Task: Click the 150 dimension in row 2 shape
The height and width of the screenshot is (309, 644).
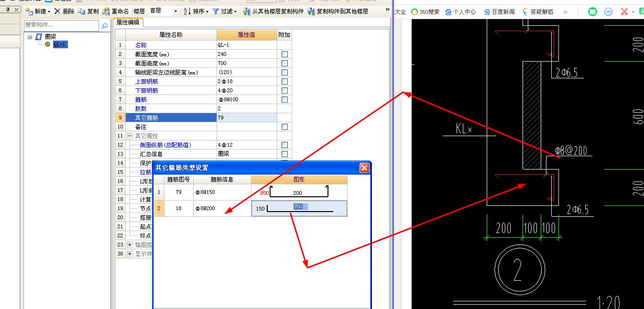Action: 260,209
